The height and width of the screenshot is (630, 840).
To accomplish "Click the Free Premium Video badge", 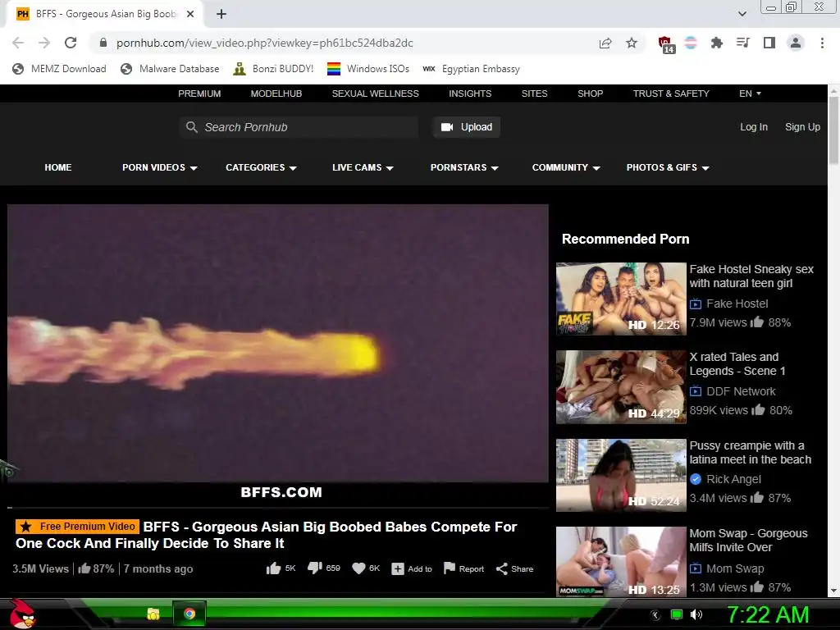I will point(78,526).
